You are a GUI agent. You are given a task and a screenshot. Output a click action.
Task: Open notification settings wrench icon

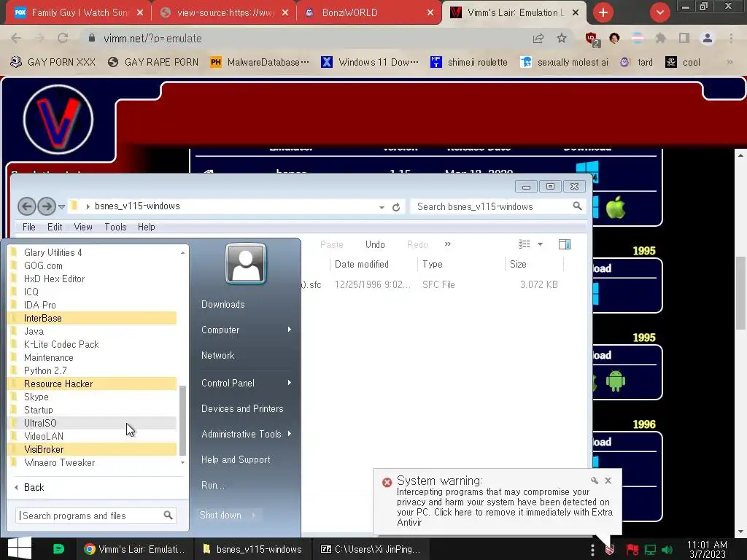(x=594, y=481)
